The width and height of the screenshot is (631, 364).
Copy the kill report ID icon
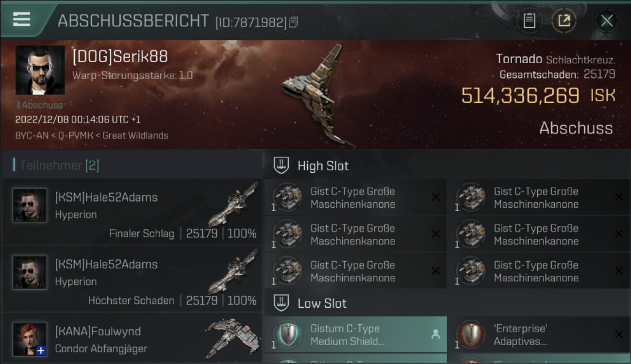[294, 22]
